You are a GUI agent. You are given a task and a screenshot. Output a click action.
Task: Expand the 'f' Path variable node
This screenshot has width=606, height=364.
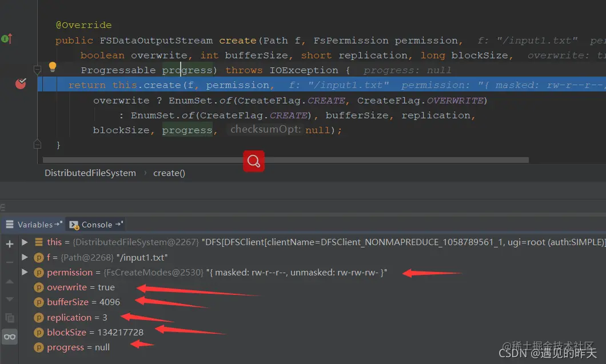[25, 257]
